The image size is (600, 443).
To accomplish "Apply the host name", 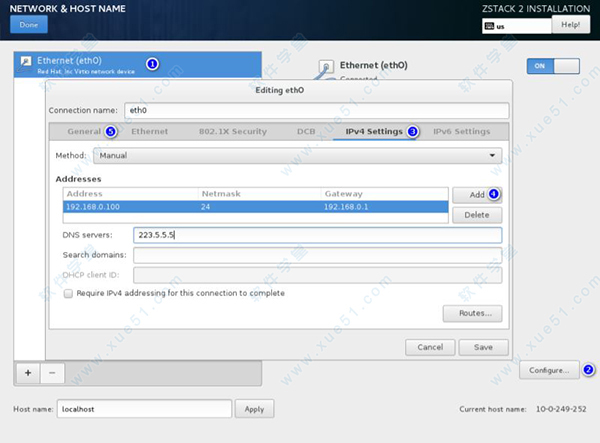I will (x=254, y=409).
